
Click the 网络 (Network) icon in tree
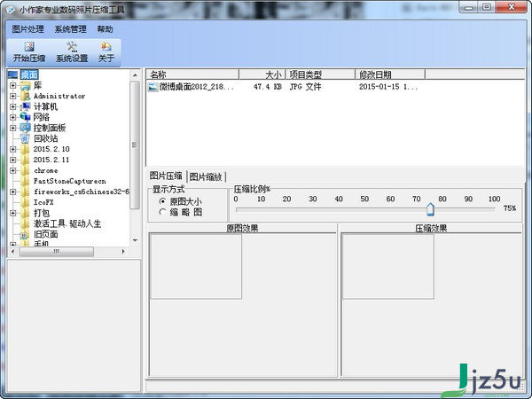[25, 117]
